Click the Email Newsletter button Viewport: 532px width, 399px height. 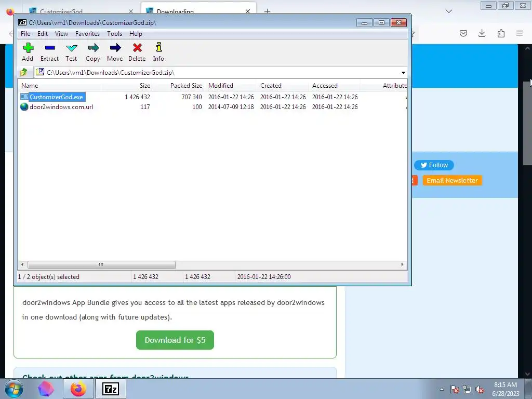(x=453, y=180)
